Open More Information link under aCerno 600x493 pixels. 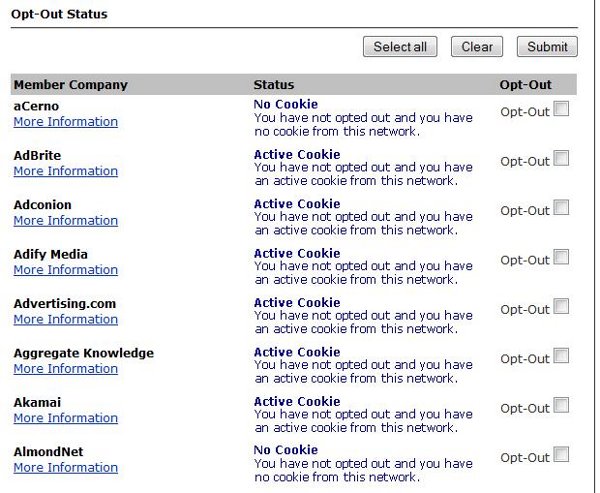[x=65, y=122]
